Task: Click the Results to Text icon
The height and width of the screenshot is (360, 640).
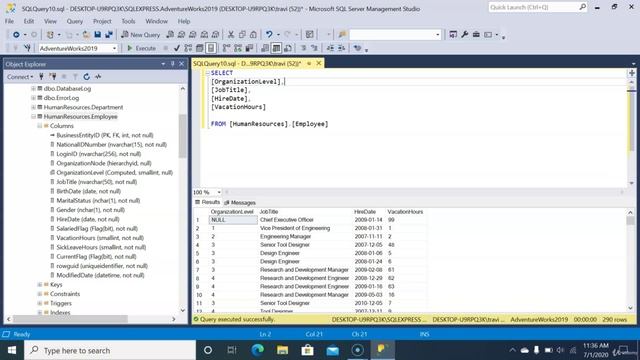Action: click(265, 48)
